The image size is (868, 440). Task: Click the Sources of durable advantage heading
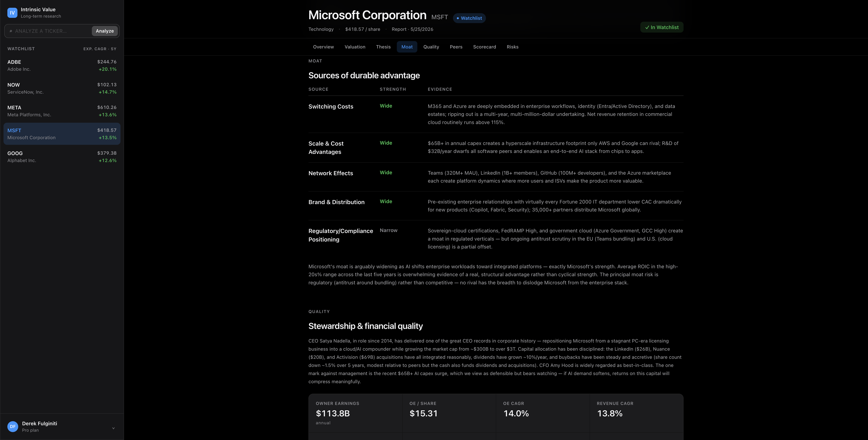click(364, 76)
